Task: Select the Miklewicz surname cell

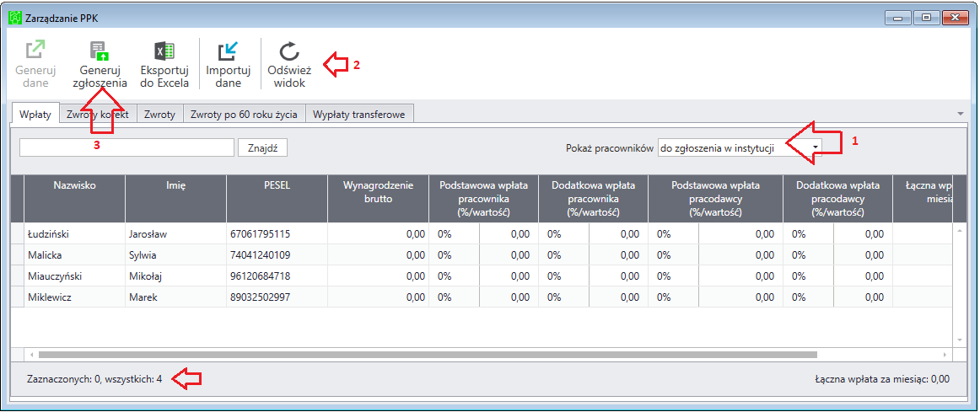Action: [x=74, y=297]
